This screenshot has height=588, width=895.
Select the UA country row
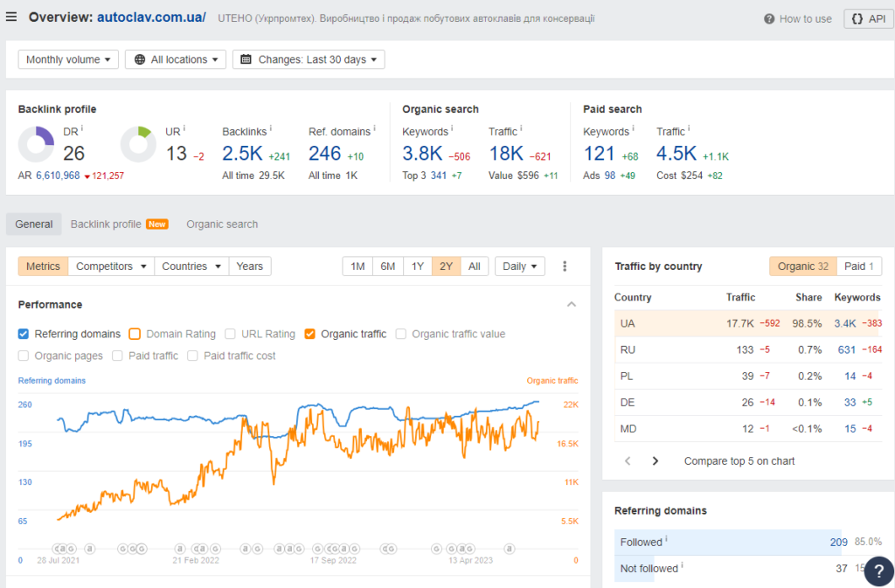pos(748,323)
